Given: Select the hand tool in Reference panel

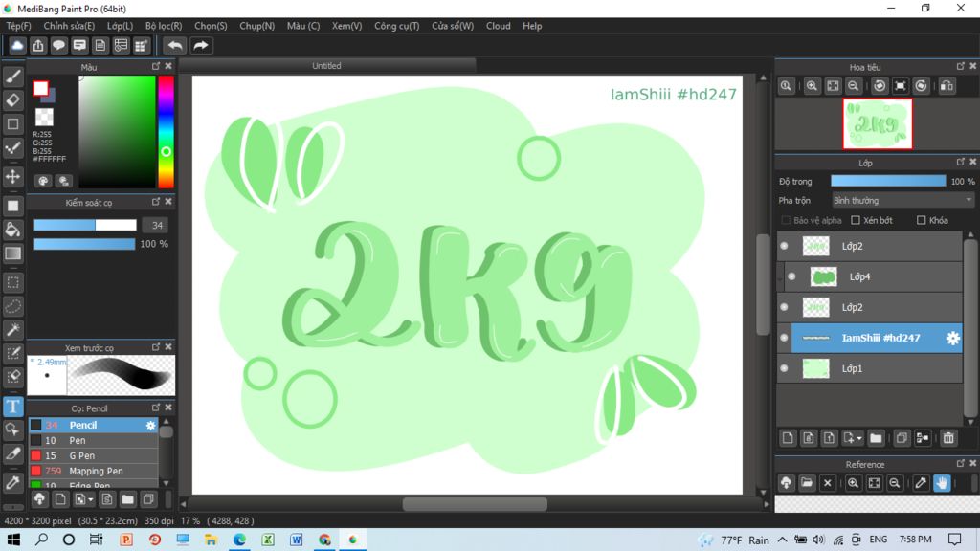Looking at the screenshot, I should 942,483.
